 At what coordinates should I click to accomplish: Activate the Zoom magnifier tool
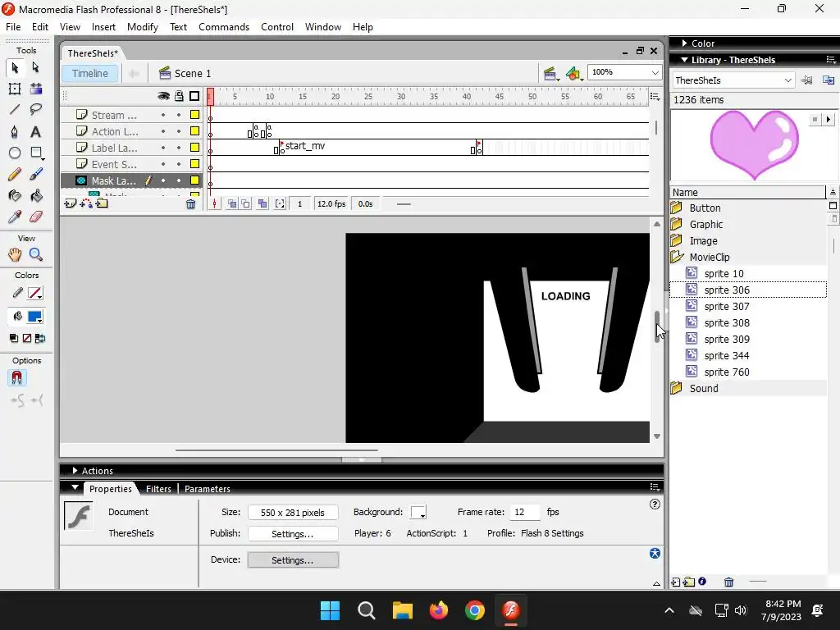[36, 255]
